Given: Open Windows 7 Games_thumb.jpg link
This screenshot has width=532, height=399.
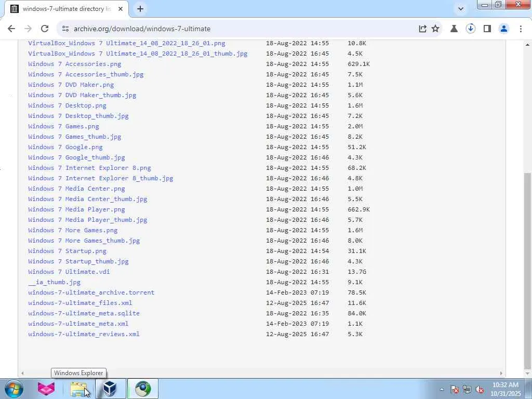Looking at the screenshot, I should [75, 137].
